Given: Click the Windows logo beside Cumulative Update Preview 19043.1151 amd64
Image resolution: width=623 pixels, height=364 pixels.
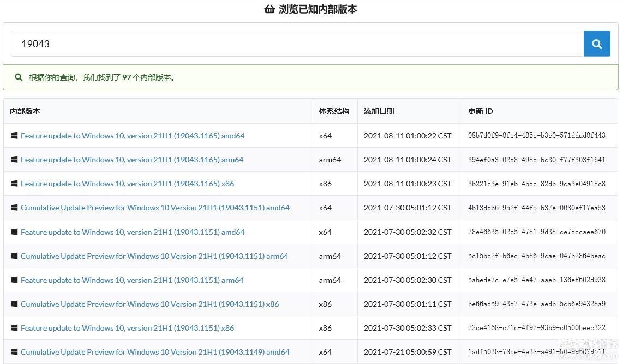Looking at the screenshot, I should [14, 208].
